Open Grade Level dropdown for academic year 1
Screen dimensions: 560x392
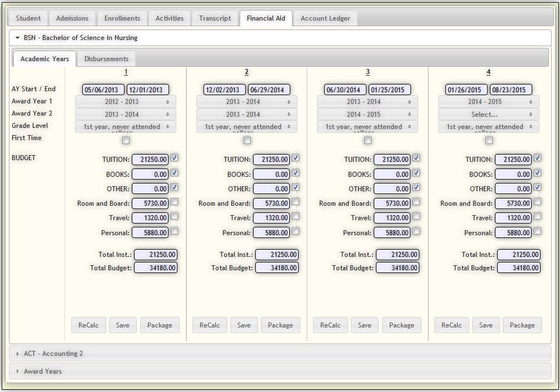tap(125, 127)
